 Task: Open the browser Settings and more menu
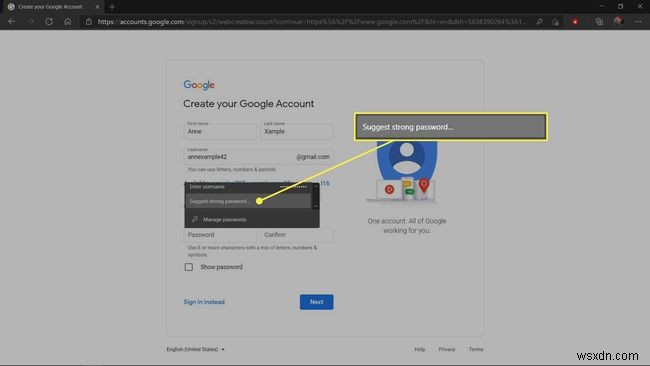pyautogui.click(x=638, y=22)
